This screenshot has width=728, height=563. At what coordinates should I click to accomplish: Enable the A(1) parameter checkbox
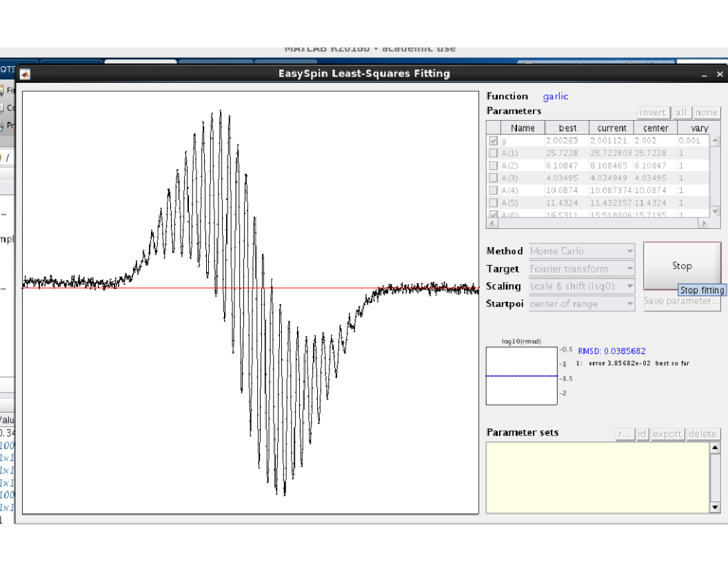(x=493, y=153)
